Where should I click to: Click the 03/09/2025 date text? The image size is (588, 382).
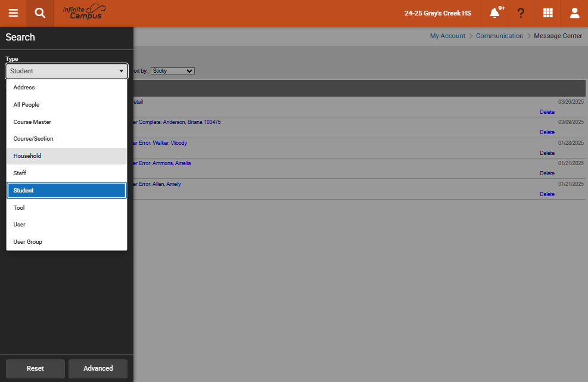click(571, 122)
